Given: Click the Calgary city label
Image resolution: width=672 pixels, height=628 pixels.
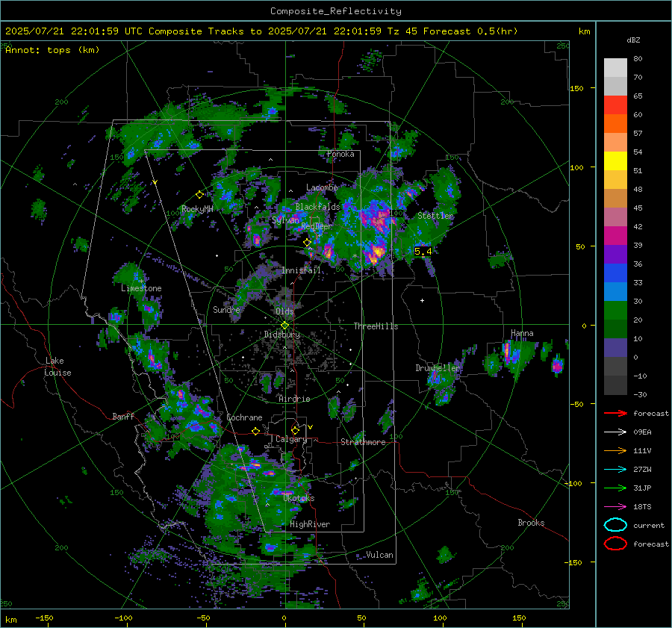Looking at the screenshot, I should pyautogui.click(x=291, y=439).
